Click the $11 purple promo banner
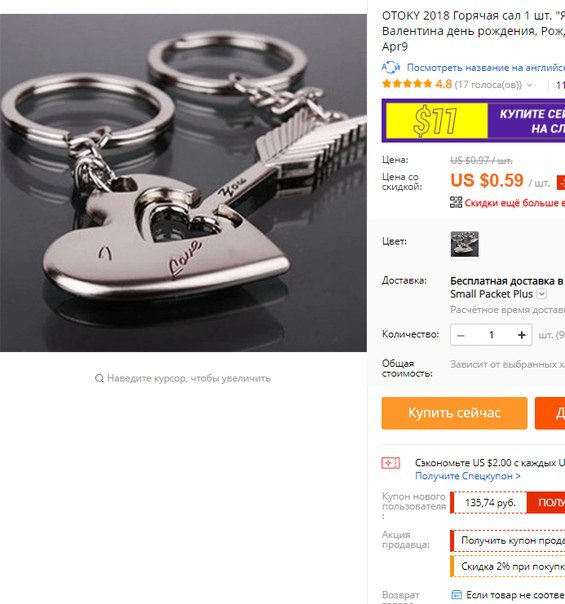 (x=473, y=121)
